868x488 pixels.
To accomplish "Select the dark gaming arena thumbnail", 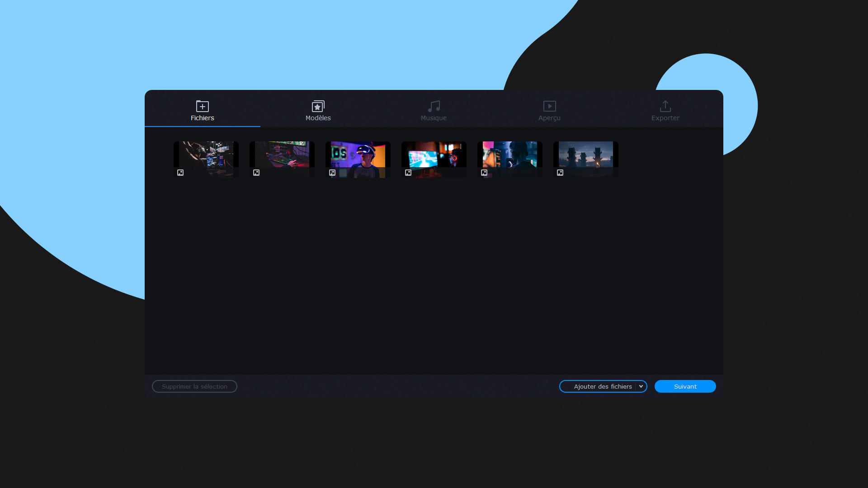I will tap(206, 156).
